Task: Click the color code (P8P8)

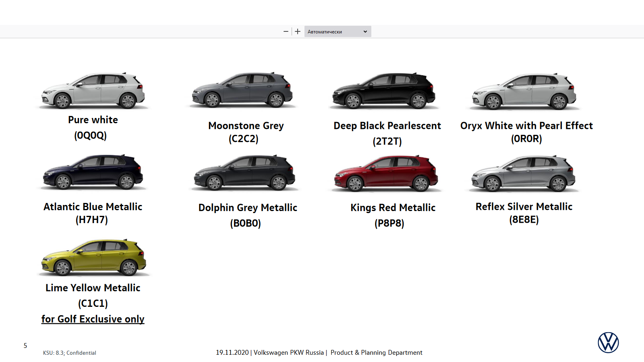Action: pyautogui.click(x=389, y=223)
